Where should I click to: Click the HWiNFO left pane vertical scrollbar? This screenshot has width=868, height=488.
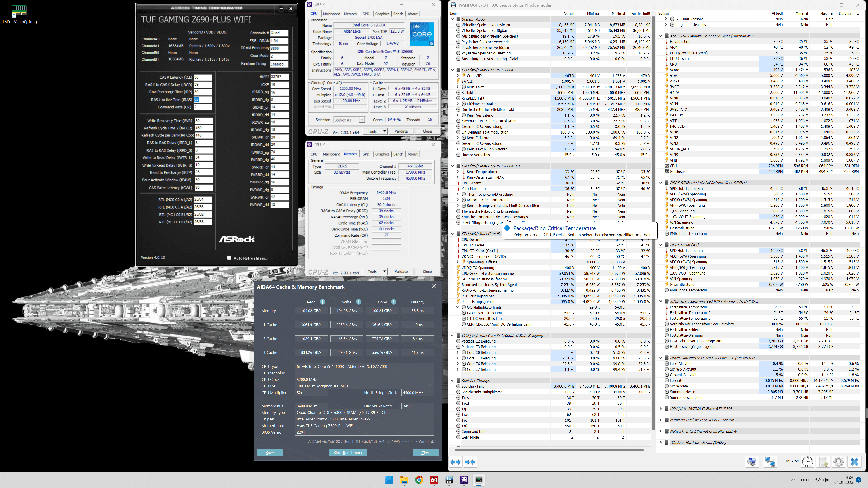tap(653, 223)
